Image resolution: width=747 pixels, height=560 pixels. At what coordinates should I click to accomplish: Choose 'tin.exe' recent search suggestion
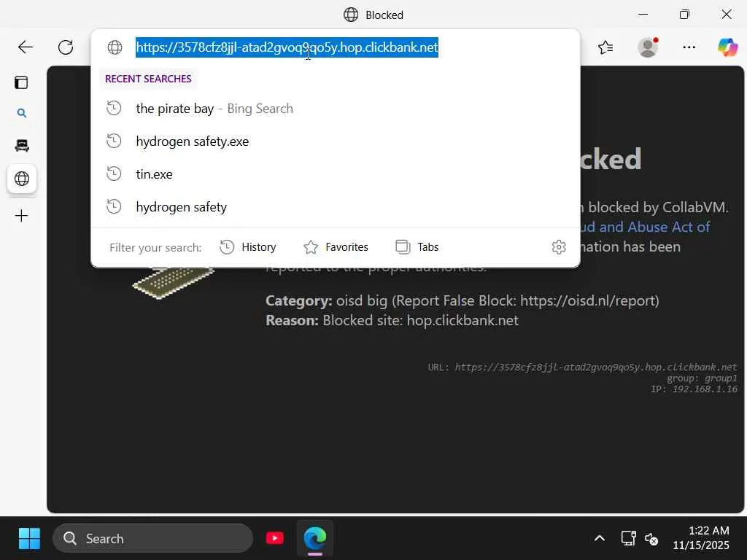[x=336, y=174]
